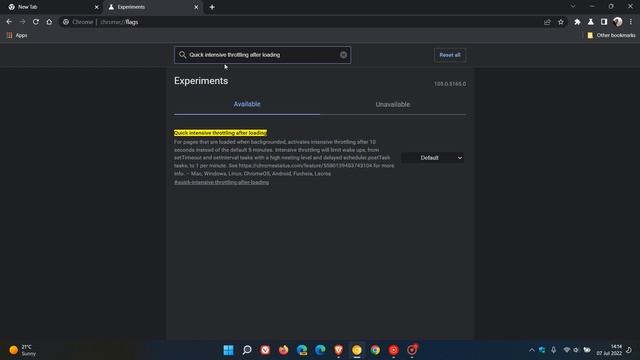Open the Apps shortcut in bookmarks bar
The height and width of the screenshot is (360, 640).
coord(17,36)
